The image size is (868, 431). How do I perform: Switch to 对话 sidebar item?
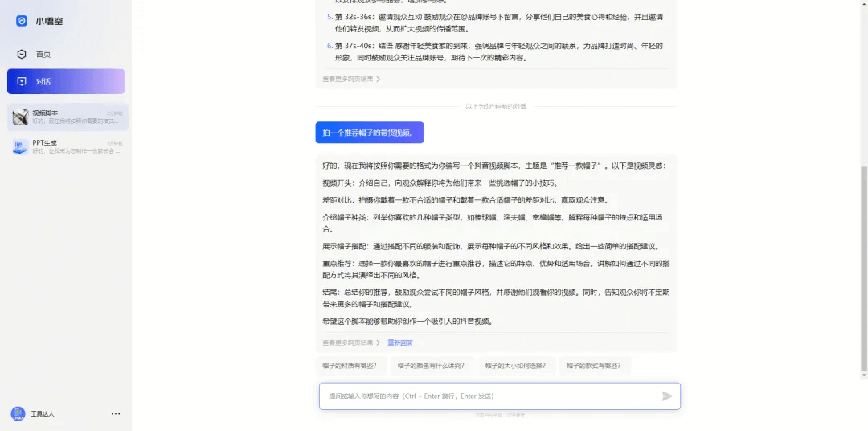(x=66, y=81)
